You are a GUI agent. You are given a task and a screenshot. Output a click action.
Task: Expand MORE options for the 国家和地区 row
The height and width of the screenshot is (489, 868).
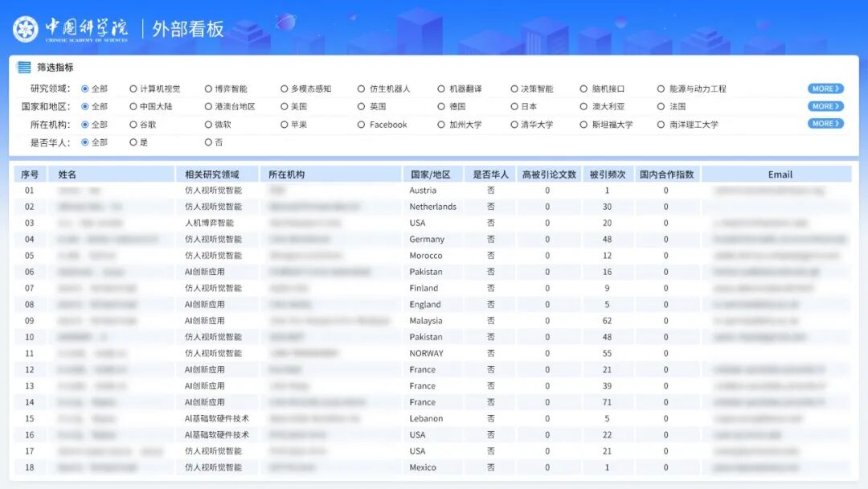[x=825, y=105]
